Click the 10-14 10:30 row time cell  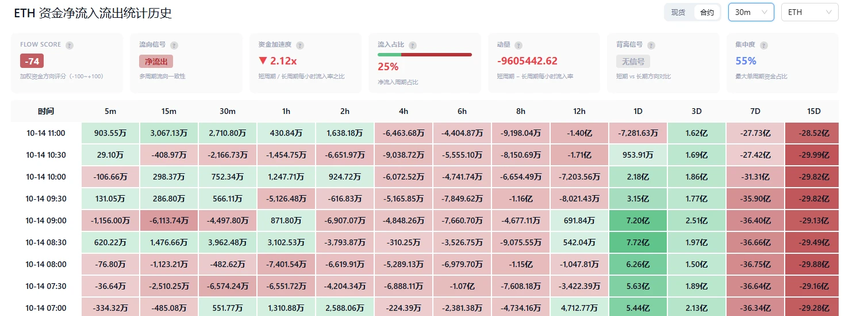click(46, 155)
